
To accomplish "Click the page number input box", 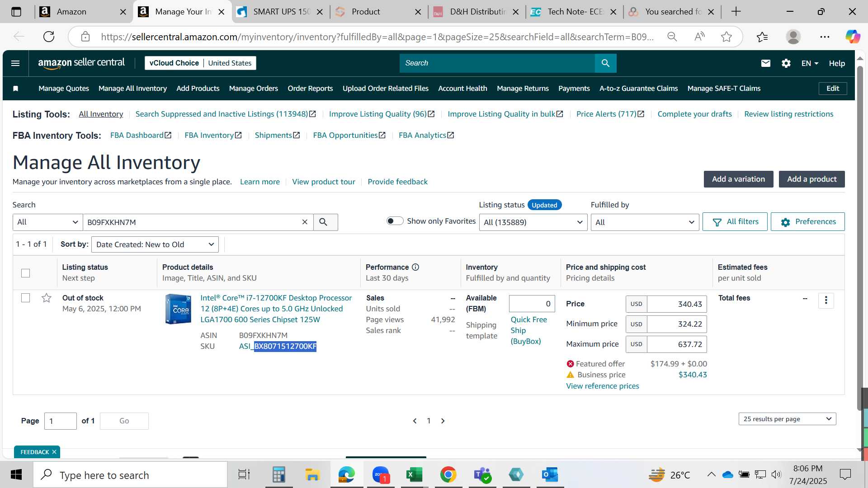I will 60,421.
